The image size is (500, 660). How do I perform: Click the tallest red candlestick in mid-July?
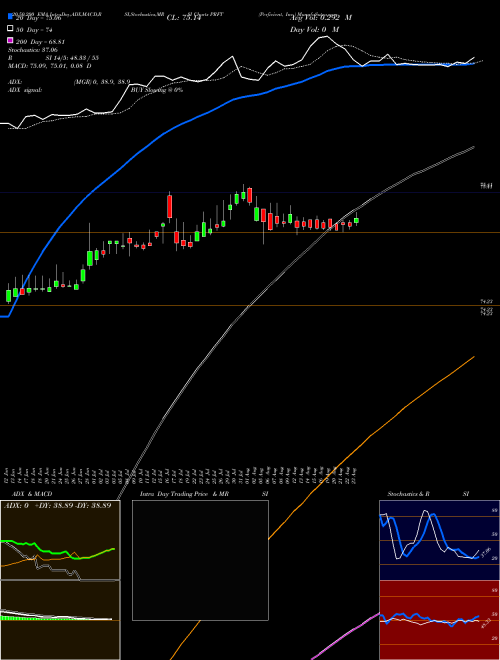(x=170, y=206)
